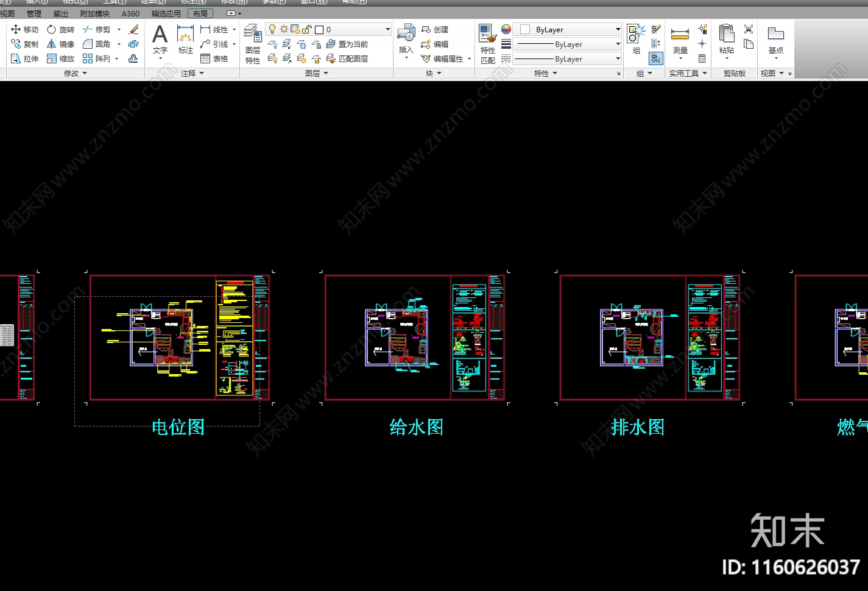Toggle layer freeze sun icon
Viewport: 868px width, 591px height.
[x=284, y=29]
